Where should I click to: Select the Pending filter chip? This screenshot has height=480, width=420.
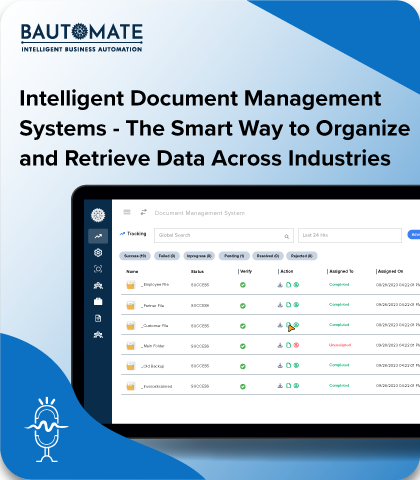click(234, 256)
